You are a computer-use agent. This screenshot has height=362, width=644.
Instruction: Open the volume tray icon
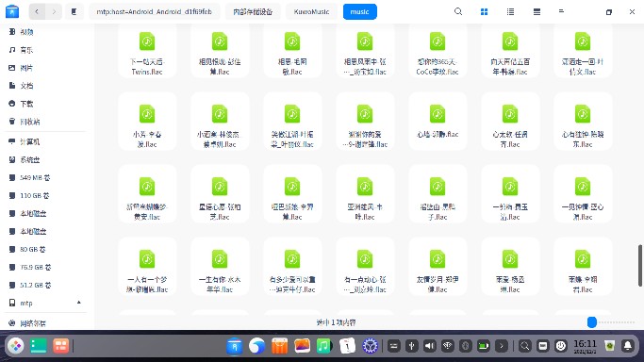(x=430, y=346)
